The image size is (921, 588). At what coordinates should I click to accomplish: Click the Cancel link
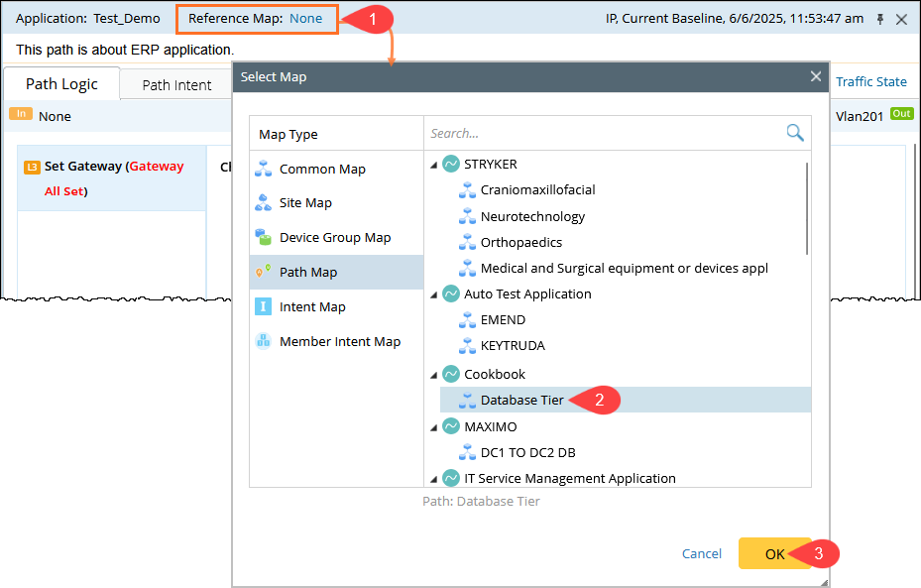[702, 553]
